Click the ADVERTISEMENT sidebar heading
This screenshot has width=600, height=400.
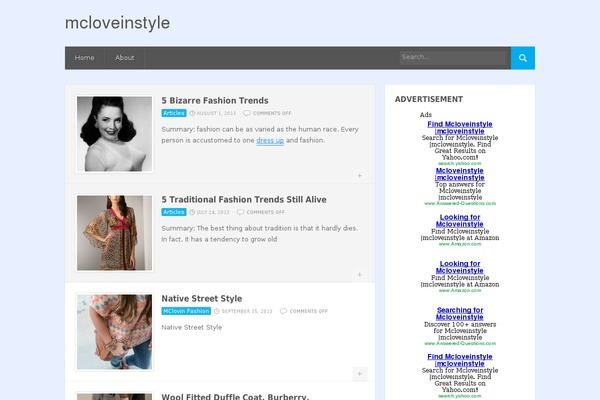[x=429, y=99]
